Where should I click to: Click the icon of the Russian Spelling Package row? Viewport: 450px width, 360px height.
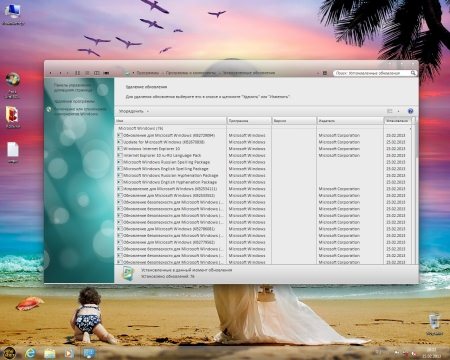[120, 162]
